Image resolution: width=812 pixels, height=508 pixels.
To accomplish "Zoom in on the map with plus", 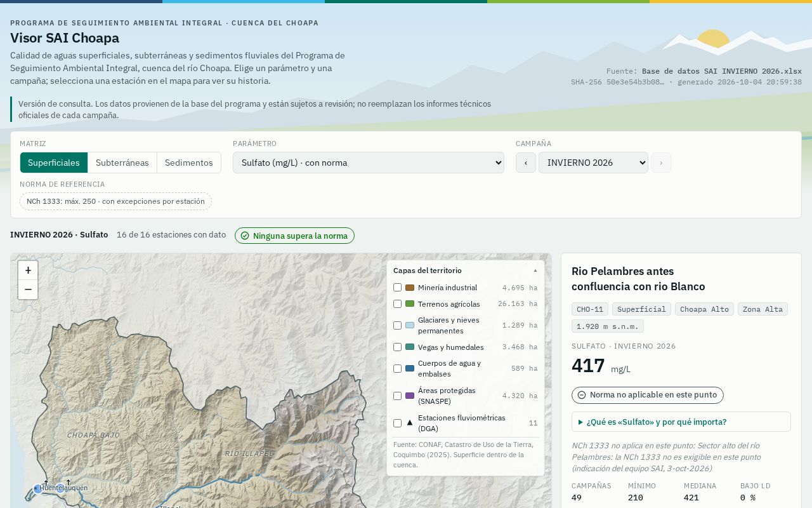I will coord(28,271).
